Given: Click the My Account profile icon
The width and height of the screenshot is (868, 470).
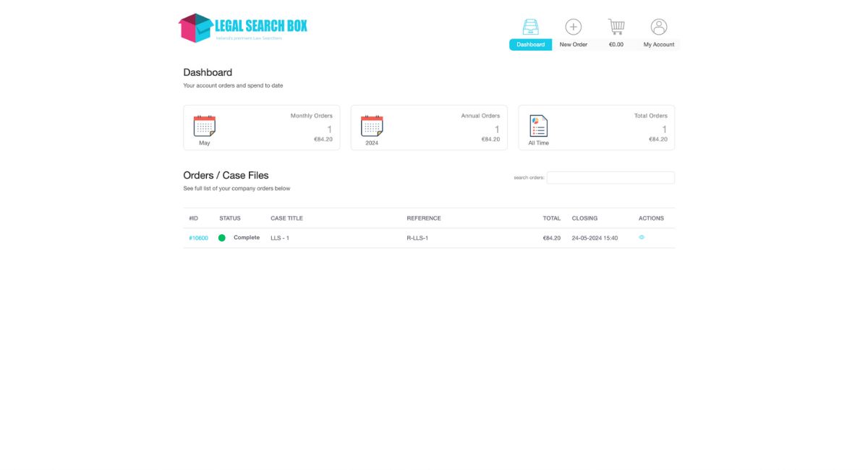Looking at the screenshot, I should click(x=659, y=27).
